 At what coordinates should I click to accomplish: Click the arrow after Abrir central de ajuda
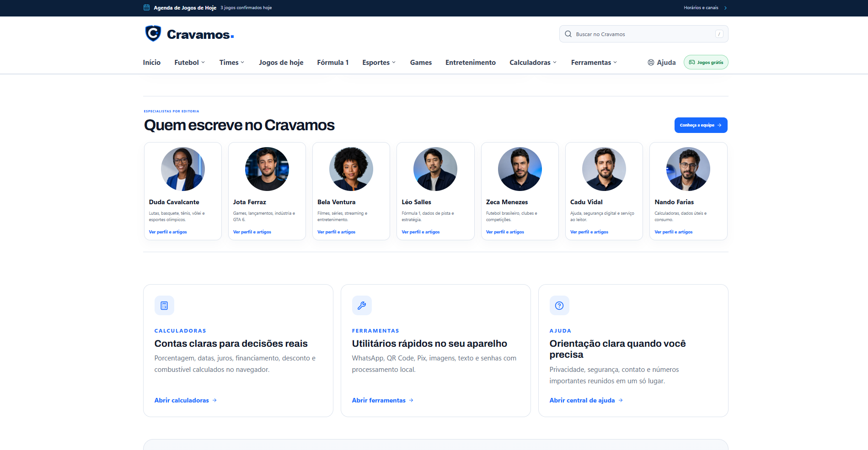point(621,400)
